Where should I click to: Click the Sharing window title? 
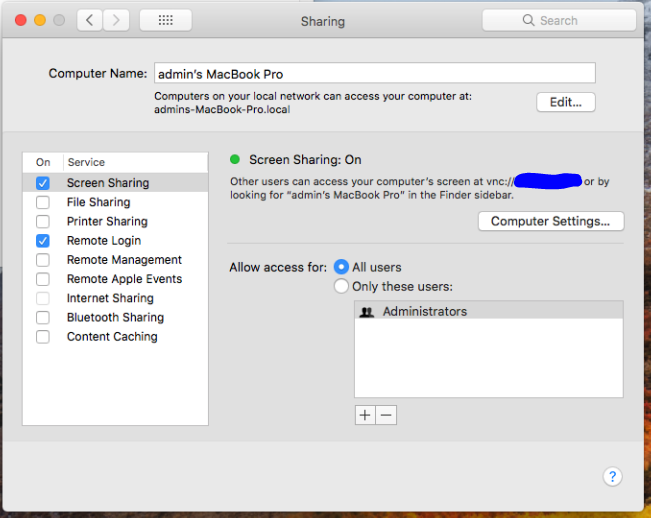[x=323, y=21]
